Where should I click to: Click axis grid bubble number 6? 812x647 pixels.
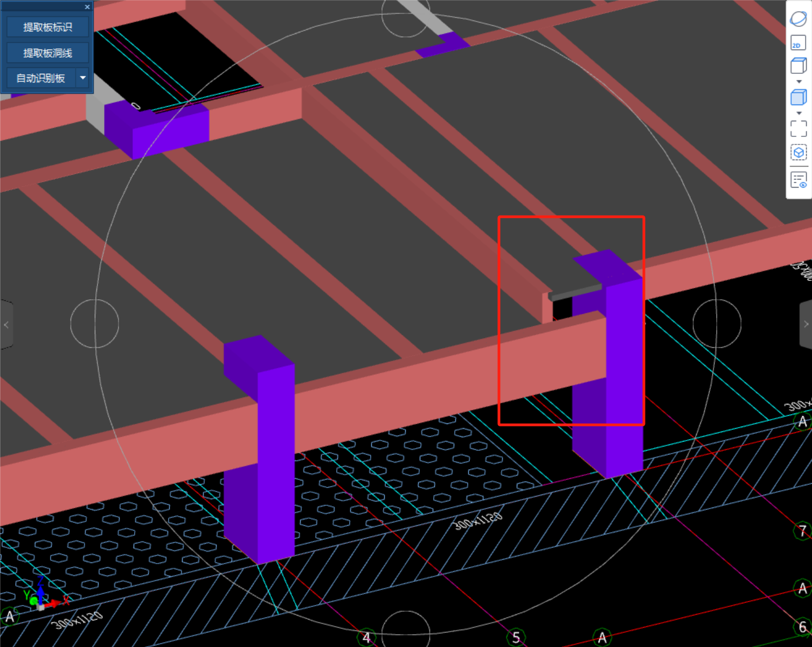click(802, 627)
